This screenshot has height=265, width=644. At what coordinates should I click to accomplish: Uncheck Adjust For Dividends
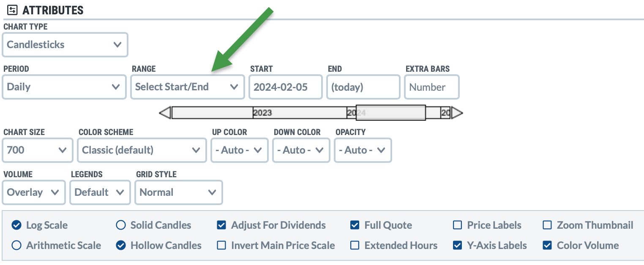(x=221, y=225)
